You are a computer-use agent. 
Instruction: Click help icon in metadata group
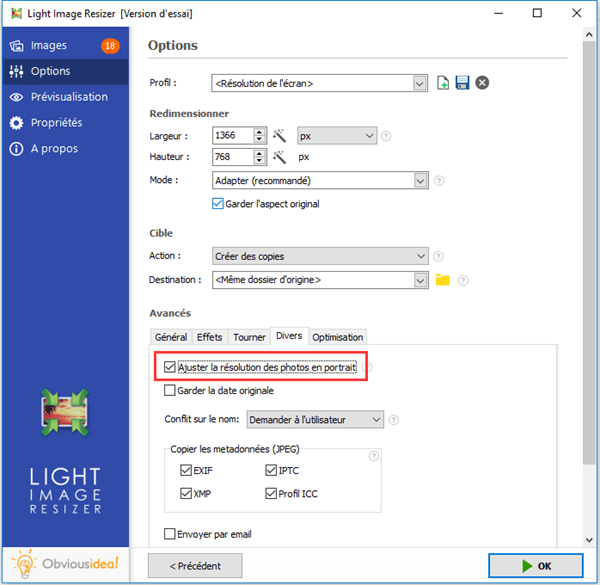point(374,456)
